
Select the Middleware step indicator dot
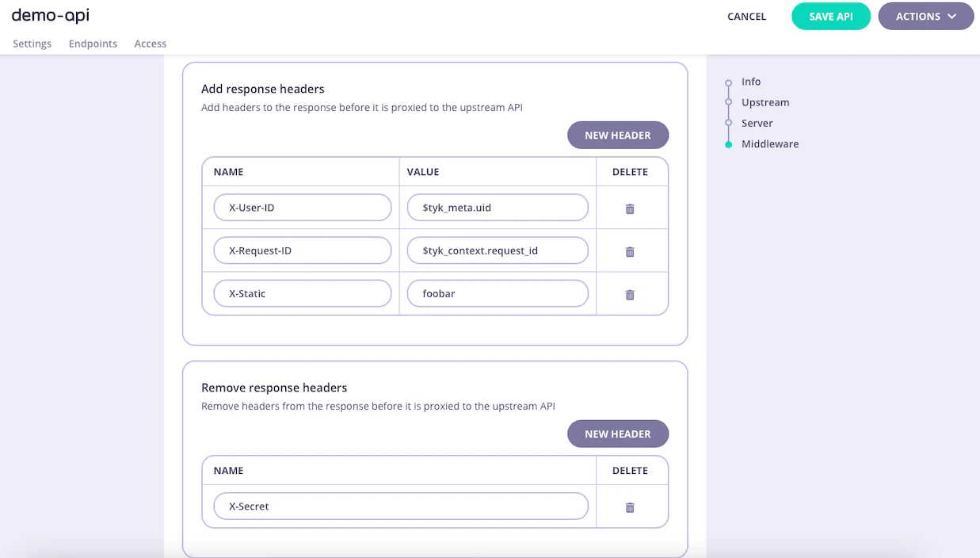(x=729, y=143)
